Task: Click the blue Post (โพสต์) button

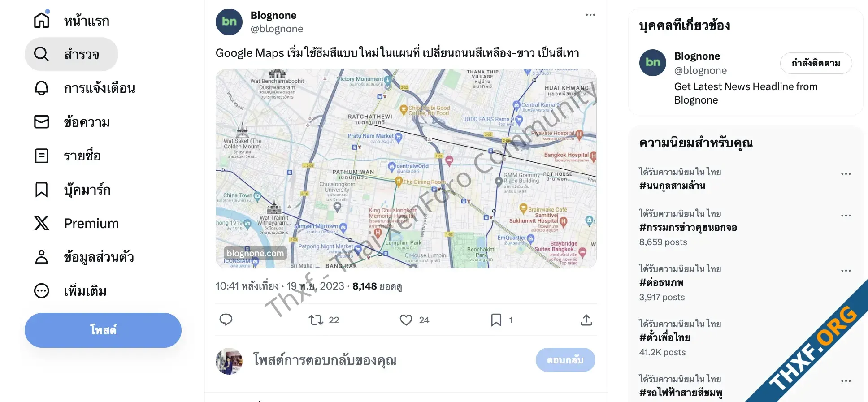Action: tap(103, 330)
